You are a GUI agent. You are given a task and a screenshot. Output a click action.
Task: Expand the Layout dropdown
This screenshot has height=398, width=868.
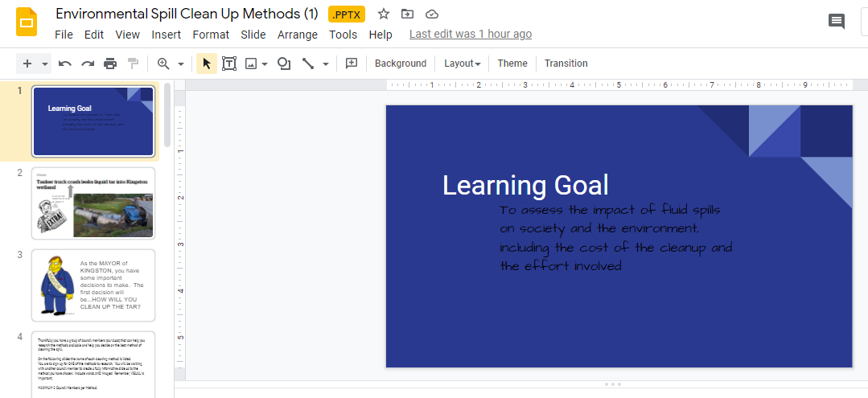462,64
